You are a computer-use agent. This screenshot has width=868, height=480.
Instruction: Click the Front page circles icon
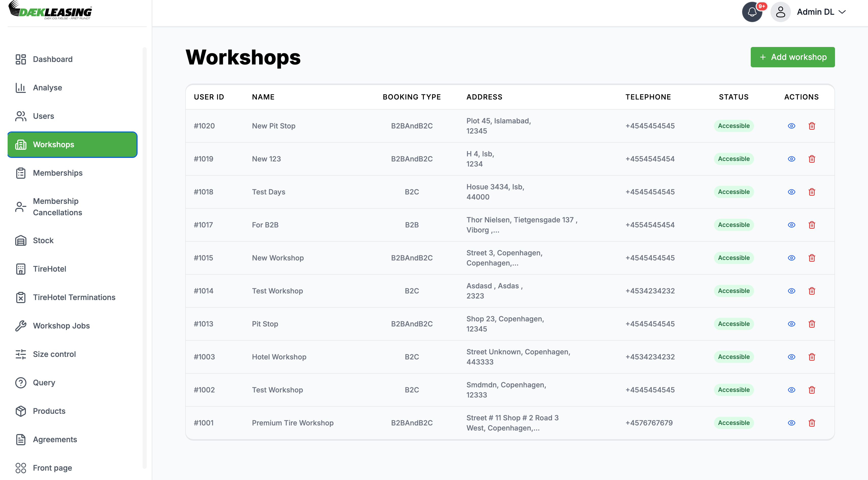(x=21, y=468)
